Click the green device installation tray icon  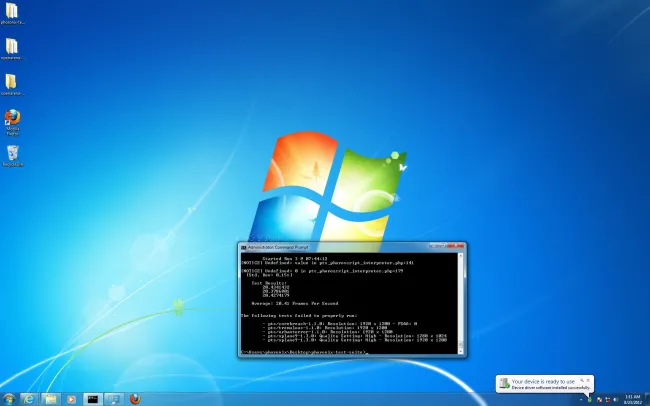tap(590, 399)
